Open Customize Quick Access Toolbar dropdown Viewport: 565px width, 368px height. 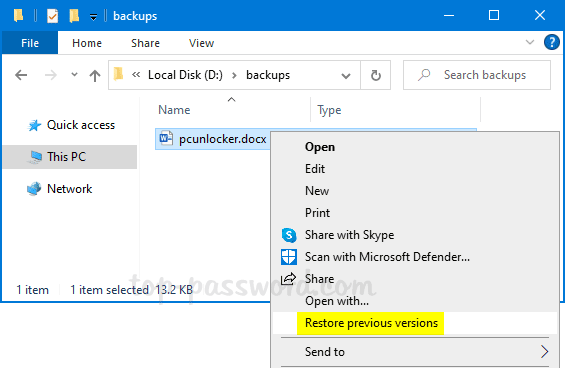point(93,17)
